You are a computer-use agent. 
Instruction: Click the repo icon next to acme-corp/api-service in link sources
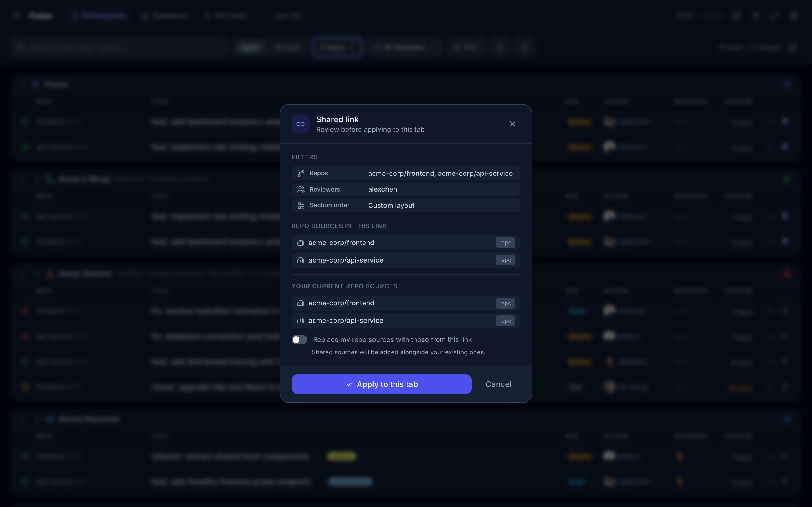click(300, 260)
